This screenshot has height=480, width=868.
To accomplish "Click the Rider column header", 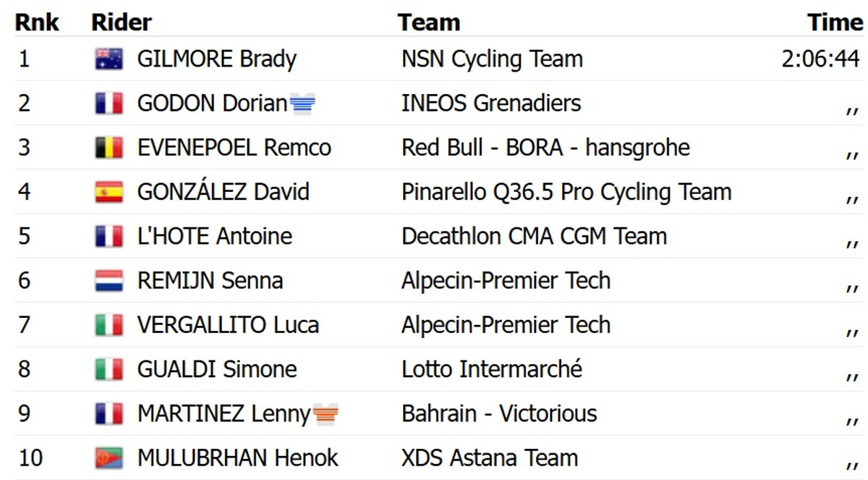I will pos(121,22).
